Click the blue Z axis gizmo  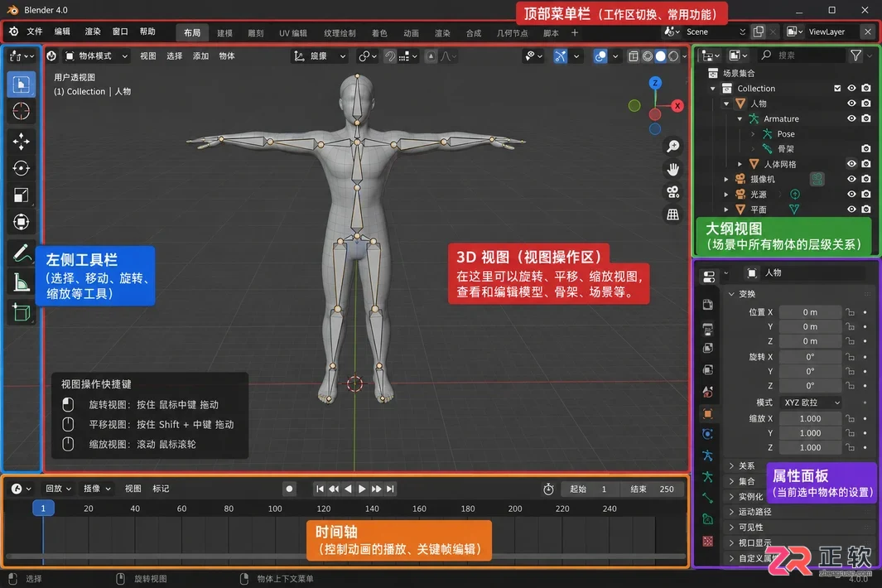coord(655,84)
